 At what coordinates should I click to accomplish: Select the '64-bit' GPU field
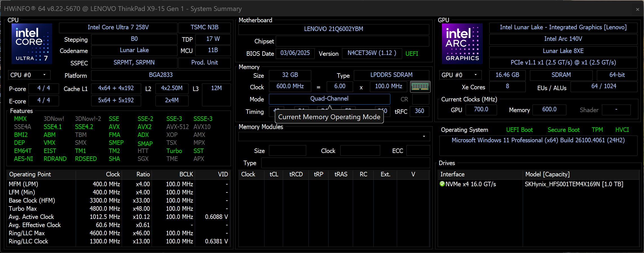(617, 75)
